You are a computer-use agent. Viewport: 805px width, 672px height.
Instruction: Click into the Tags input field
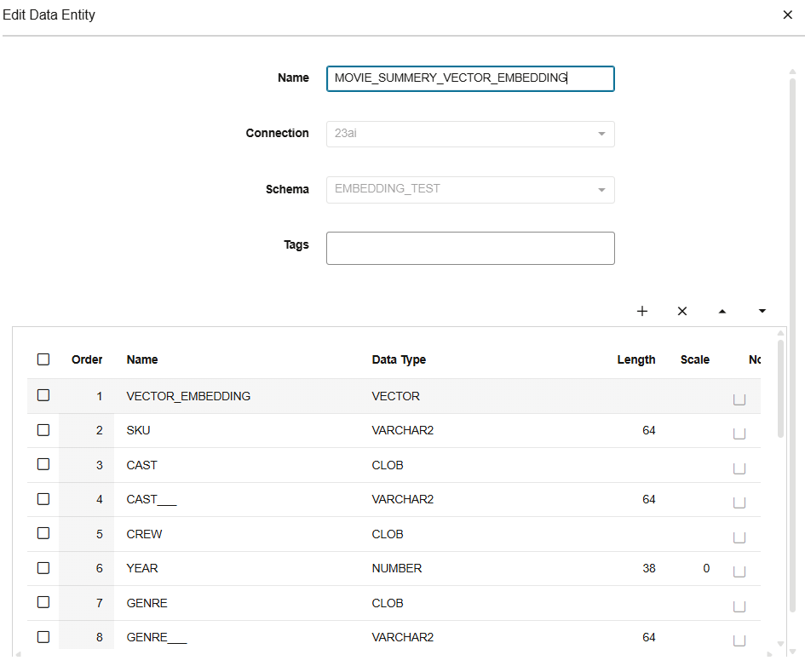pos(470,248)
